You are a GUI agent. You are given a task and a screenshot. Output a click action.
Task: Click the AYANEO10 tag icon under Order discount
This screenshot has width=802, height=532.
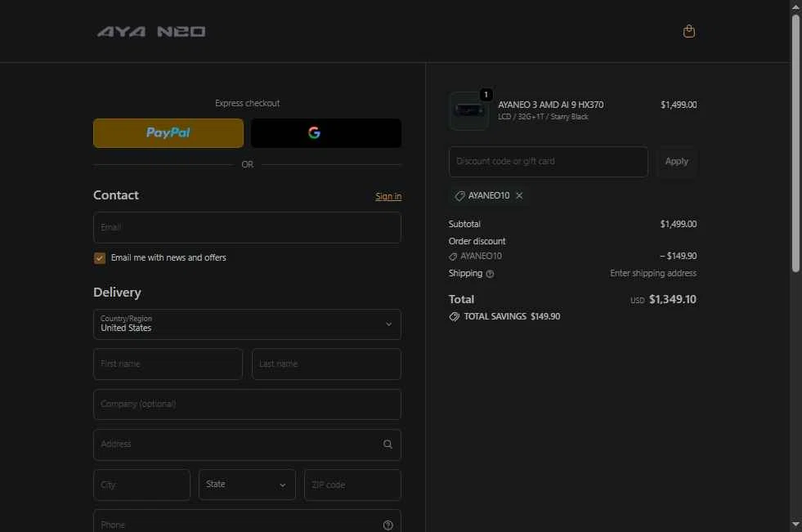(x=453, y=257)
